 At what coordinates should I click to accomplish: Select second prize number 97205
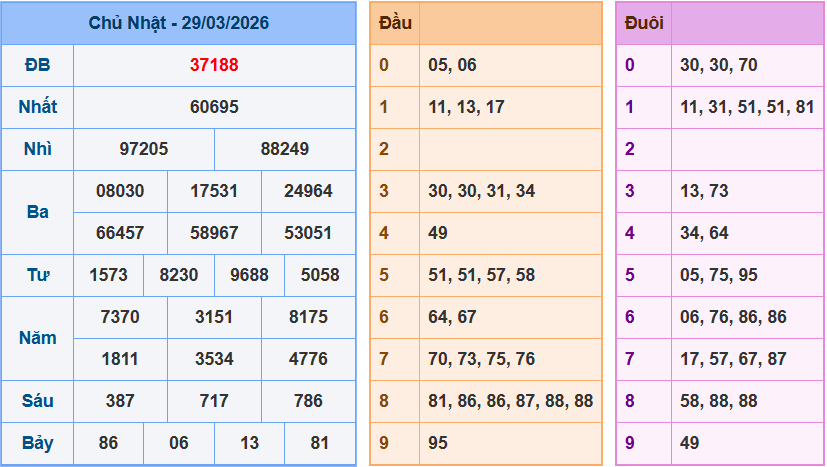click(x=144, y=149)
